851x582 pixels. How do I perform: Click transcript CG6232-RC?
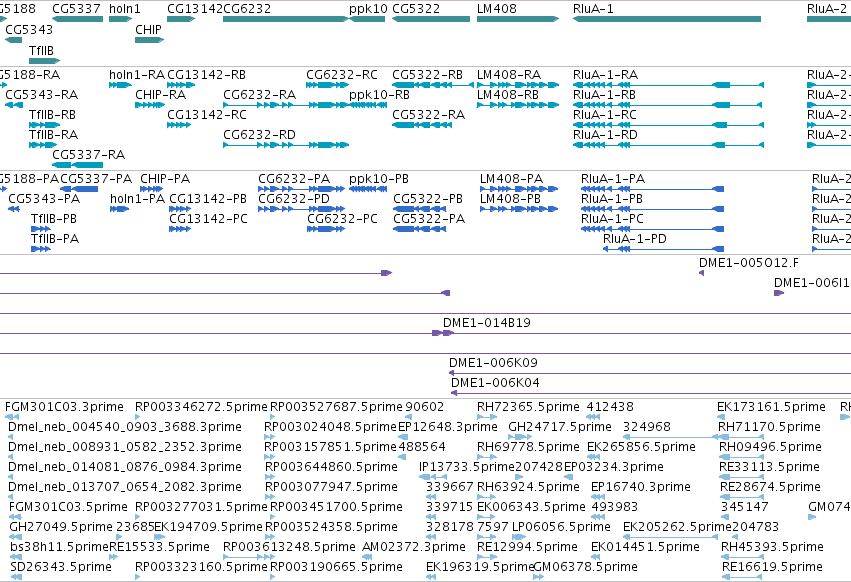[341, 74]
